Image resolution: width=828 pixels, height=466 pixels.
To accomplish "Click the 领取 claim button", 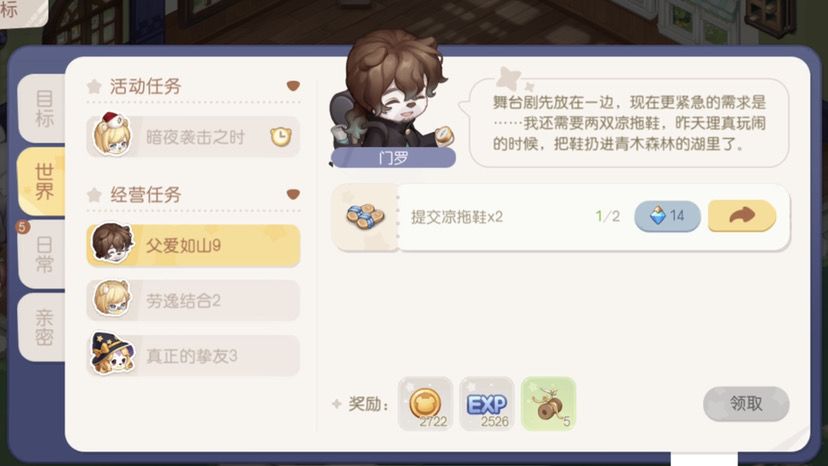I will 746,404.
